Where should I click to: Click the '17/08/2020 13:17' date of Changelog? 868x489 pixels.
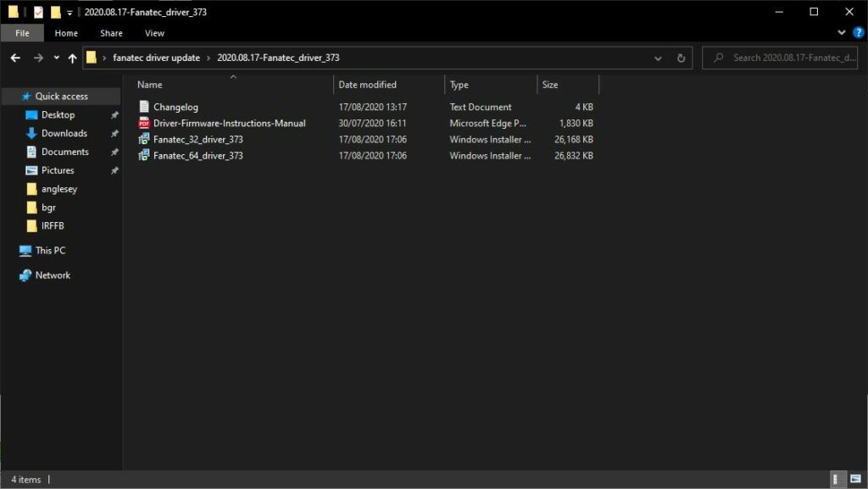[373, 107]
